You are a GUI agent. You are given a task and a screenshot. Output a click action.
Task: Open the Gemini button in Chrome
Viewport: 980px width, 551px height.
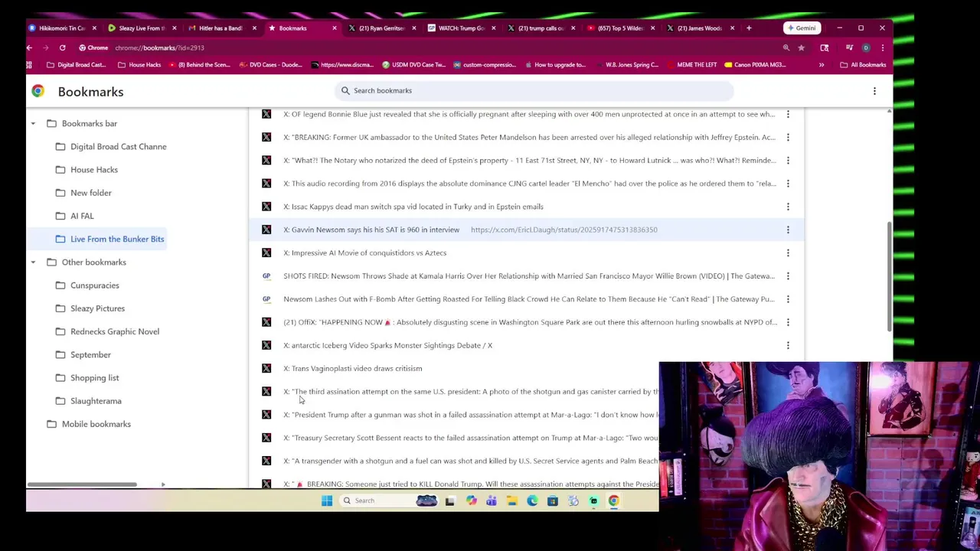(x=802, y=28)
